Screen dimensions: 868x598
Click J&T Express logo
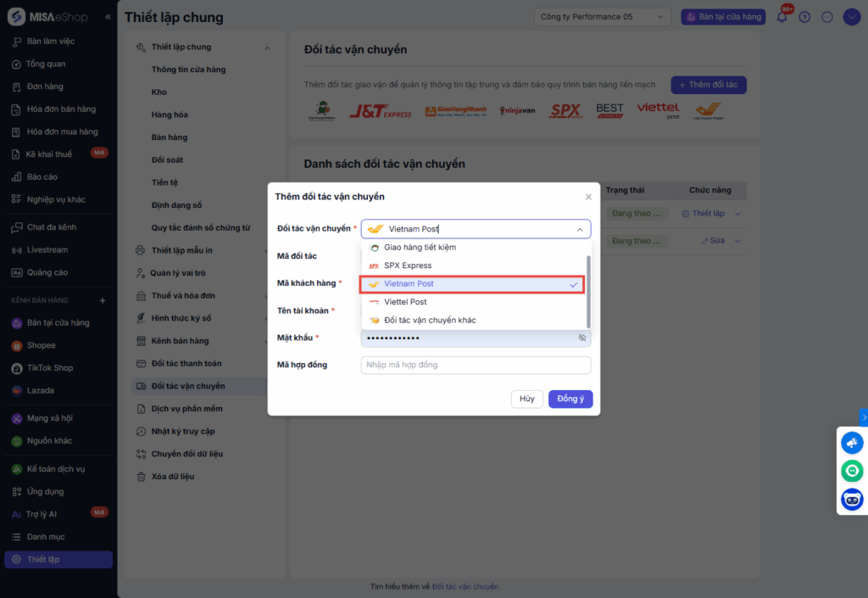pyautogui.click(x=381, y=111)
